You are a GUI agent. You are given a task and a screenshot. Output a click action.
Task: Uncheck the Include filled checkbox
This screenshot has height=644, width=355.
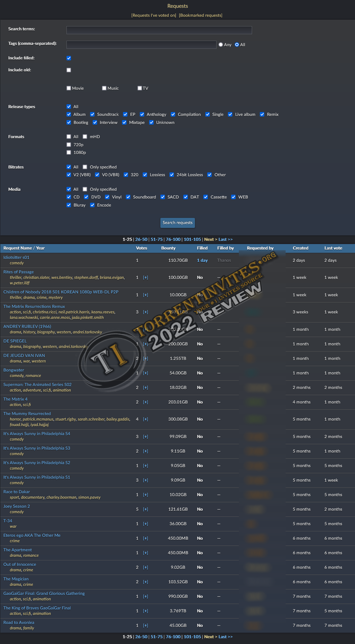point(69,58)
